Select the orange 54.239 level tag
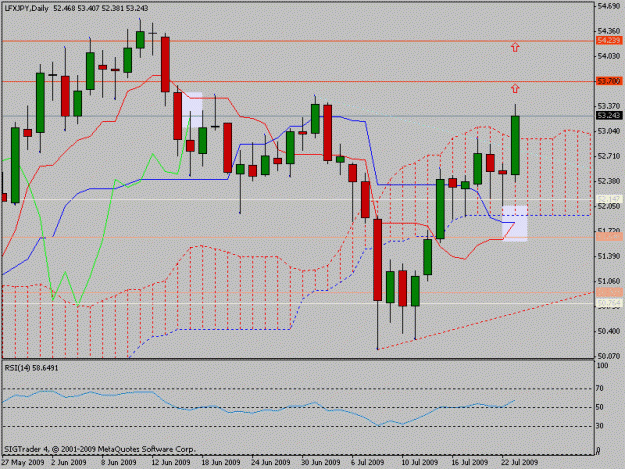The width and height of the screenshot is (625, 469). click(x=609, y=41)
